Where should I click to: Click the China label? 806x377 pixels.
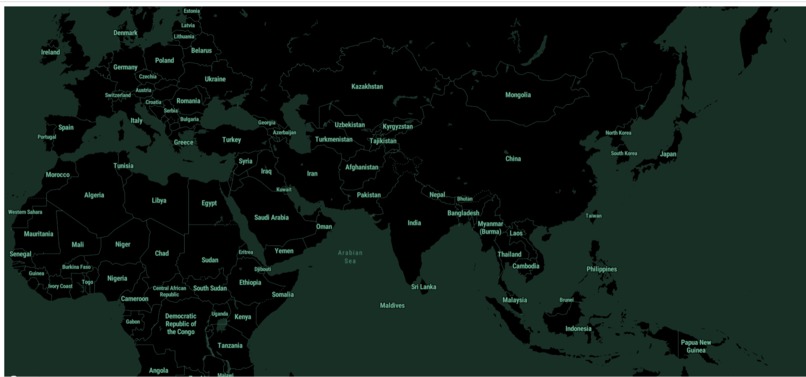pyautogui.click(x=513, y=158)
